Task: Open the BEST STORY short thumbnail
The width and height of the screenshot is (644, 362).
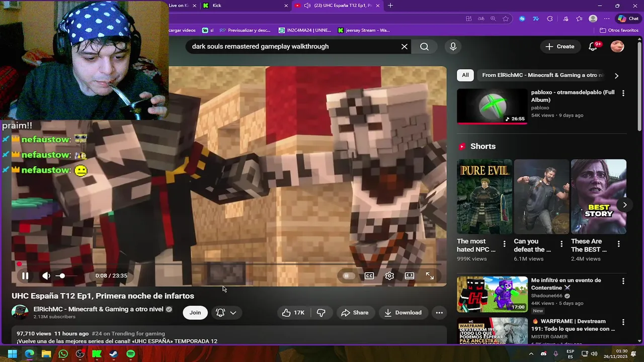Action: 599,197
